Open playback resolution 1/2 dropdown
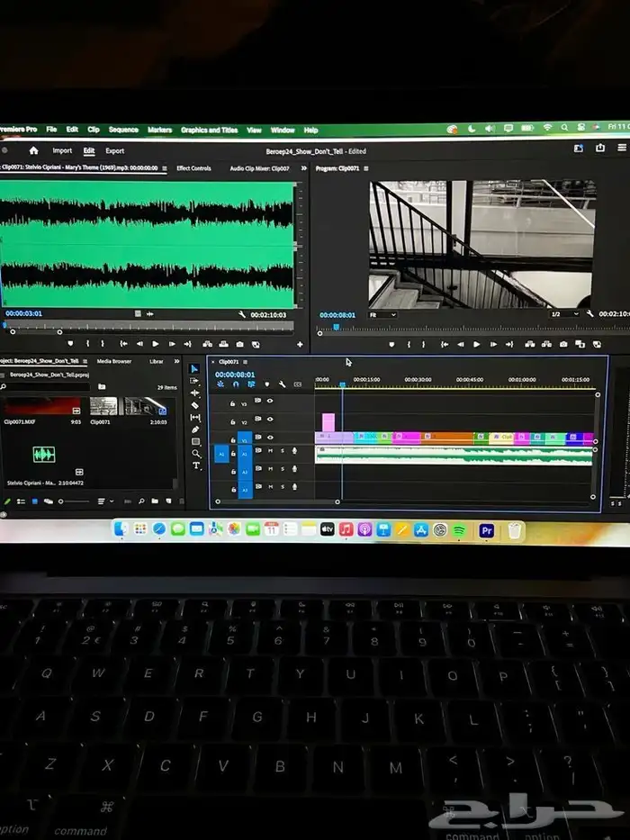Image resolution: width=630 pixels, height=840 pixels. pyautogui.click(x=564, y=314)
